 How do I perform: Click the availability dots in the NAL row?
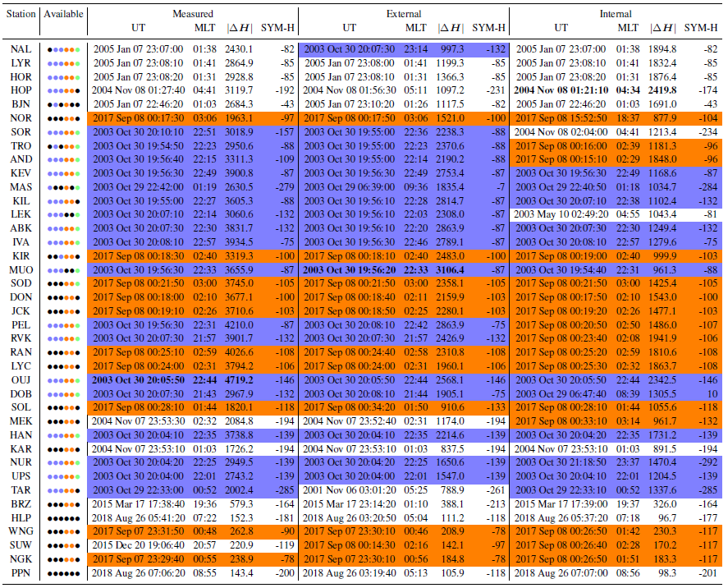pyautogui.click(x=63, y=49)
